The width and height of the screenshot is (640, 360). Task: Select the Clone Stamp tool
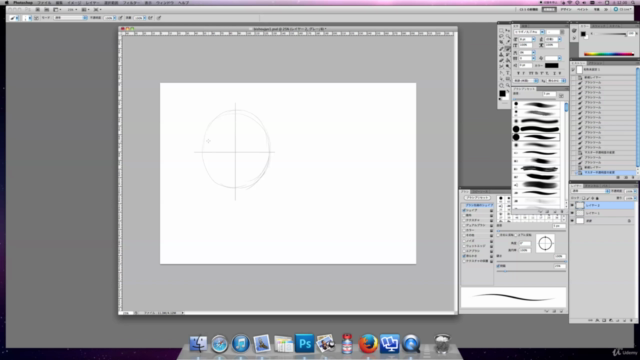point(501,55)
